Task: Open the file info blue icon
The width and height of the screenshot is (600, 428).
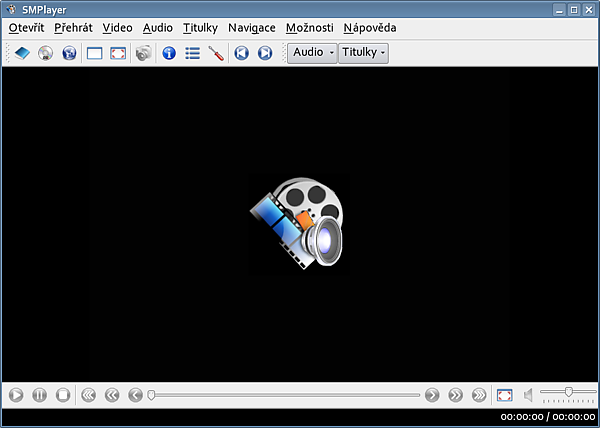Action: [x=168, y=53]
